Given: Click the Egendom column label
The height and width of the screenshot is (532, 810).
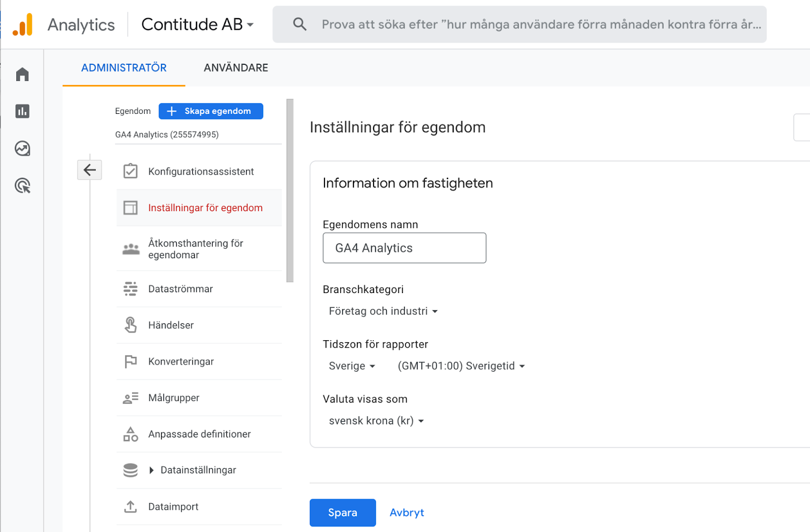Looking at the screenshot, I should coord(133,111).
